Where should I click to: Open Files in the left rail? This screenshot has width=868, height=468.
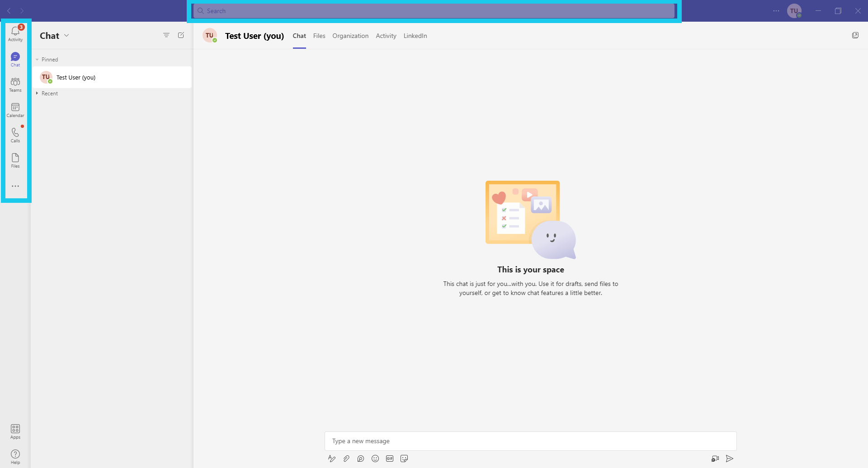tap(15, 160)
